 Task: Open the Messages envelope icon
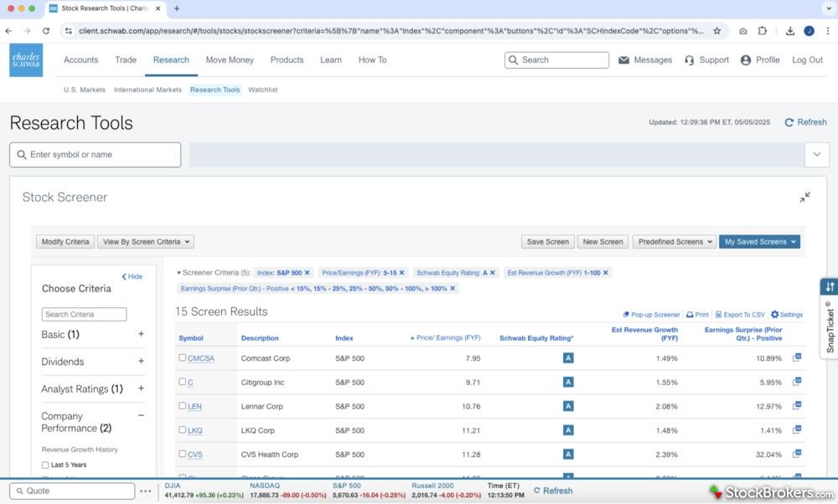(623, 60)
